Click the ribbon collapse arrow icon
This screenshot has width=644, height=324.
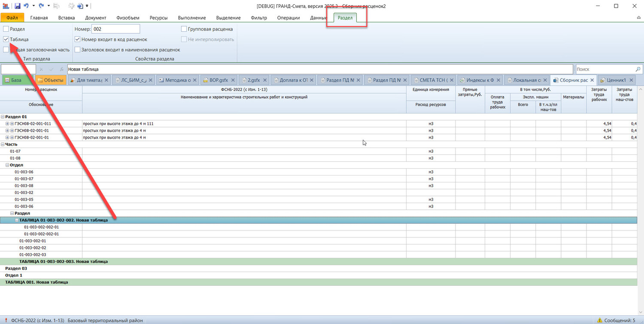638,18
